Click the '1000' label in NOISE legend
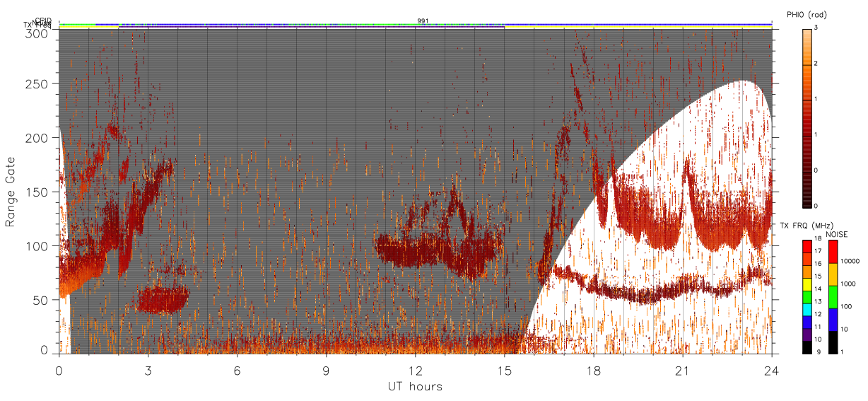868x401 pixels. [848, 285]
